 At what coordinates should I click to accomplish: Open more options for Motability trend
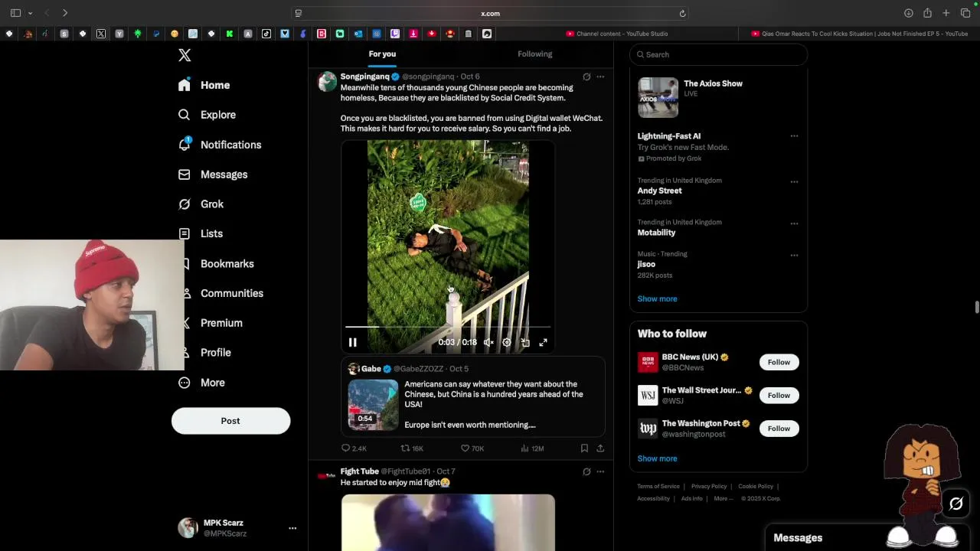coord(794,223)
